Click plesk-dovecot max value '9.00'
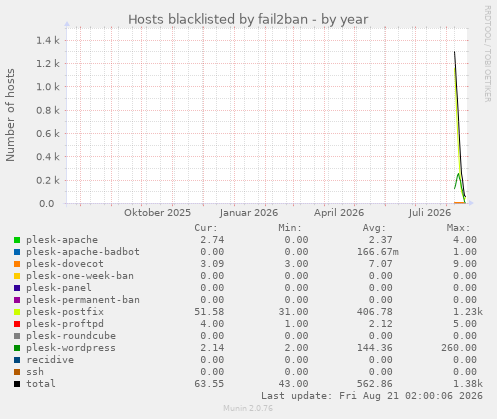 pos(465,264)
